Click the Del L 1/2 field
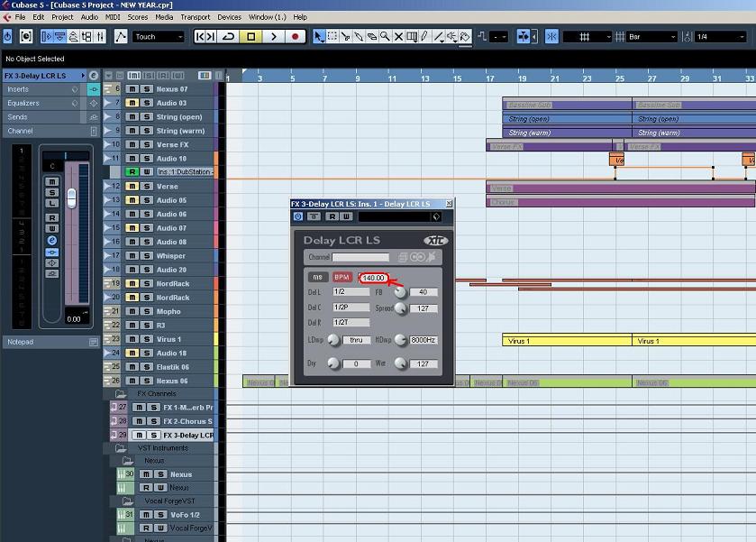This screenshot has height=542, width=756. [x=351, y=292]
